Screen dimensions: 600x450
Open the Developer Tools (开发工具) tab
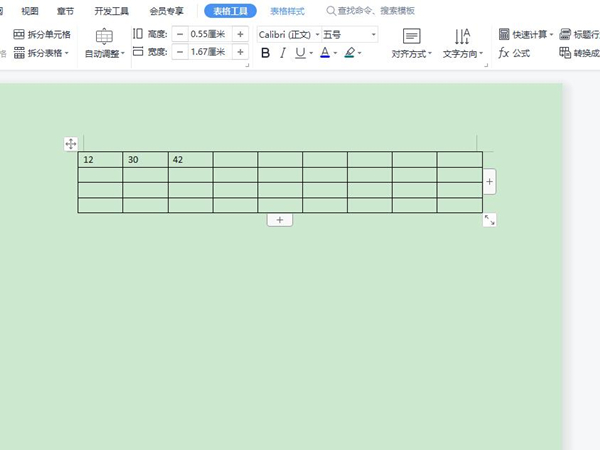point(111,11)
